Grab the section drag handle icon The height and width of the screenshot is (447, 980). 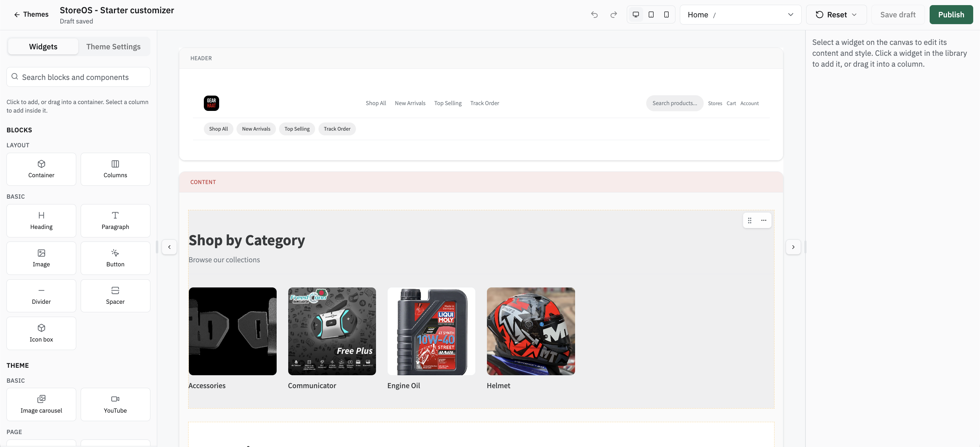click(x=750, y=220)
